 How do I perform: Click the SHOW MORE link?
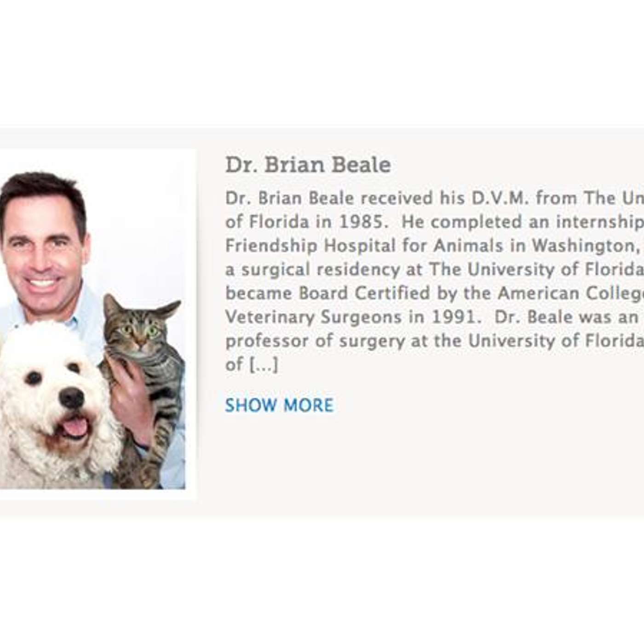(279, 405)
